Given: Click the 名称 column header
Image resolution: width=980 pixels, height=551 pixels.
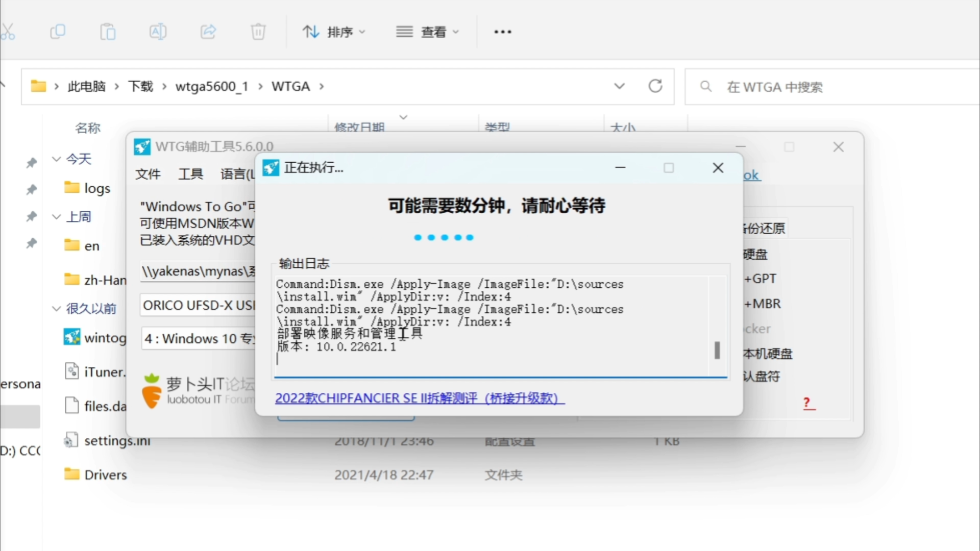Looking at the screenshot, I should click(88, 128).
